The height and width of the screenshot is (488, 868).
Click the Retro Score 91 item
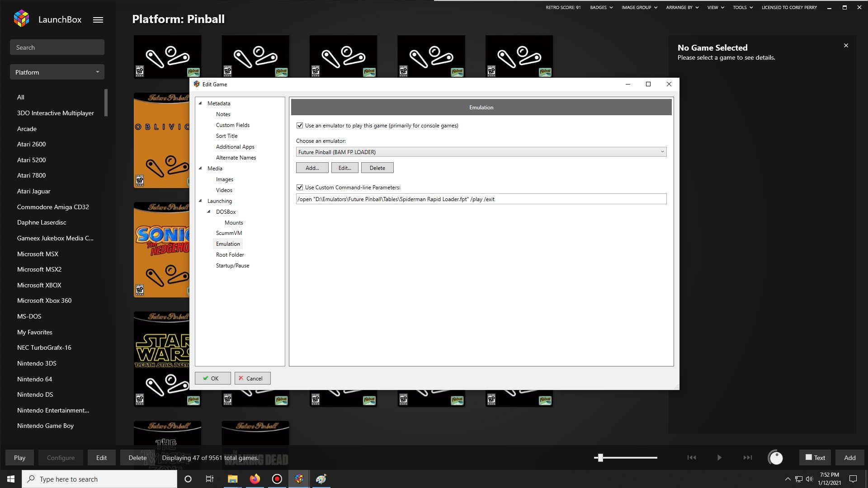(563, 7)
